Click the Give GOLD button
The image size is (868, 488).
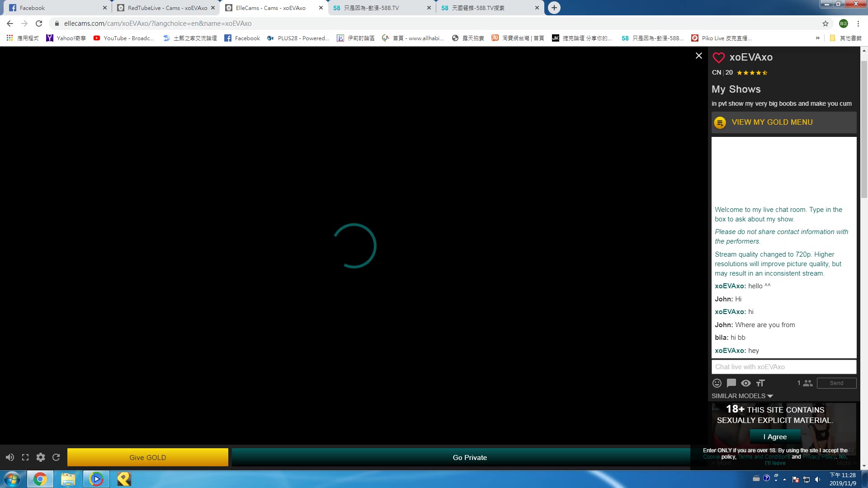[x=148, y=457]
